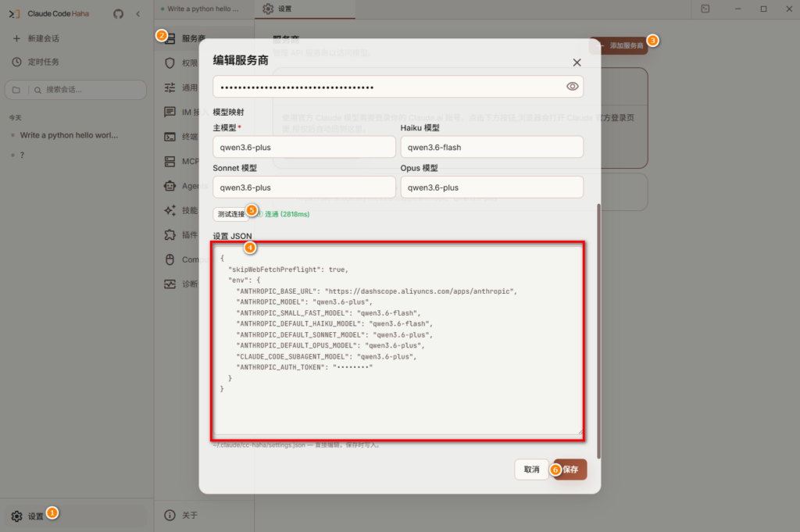Select the 设置 tab with gear icon
The width and height of the screenshot is (800, 532).
305,9
